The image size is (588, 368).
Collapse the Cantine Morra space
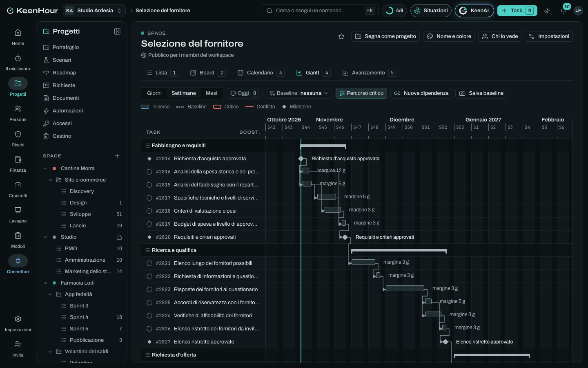[x=45, y=168]
